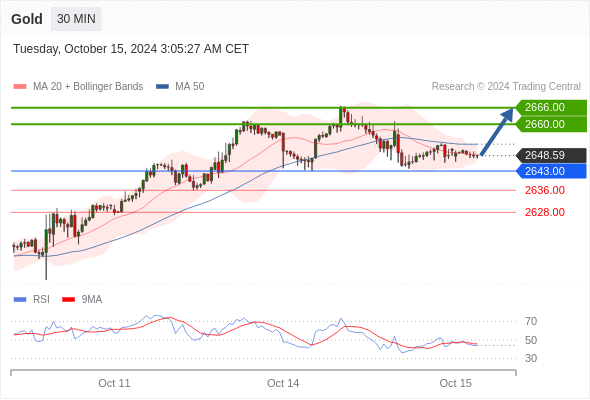Click the RSI 70 level label
The height and width of the screenshot is (400, 590).
tap(531, 321)
